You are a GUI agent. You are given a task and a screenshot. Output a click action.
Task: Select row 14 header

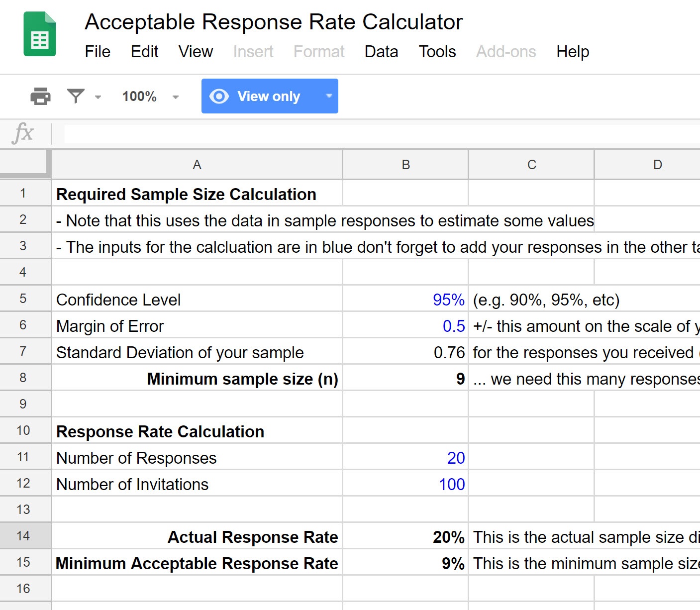click(25, 536)
